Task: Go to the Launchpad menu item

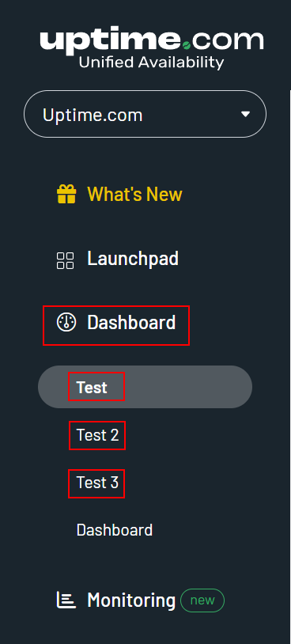Action: coord(118,259)
